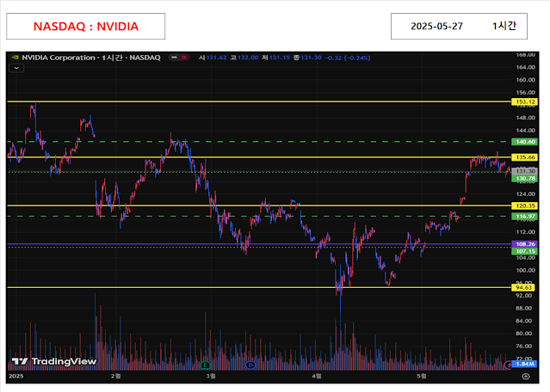The width and height of the screenshot is (550, 392).
Task: Click the 2025 label on time axis
Action: tap(15, 376)
